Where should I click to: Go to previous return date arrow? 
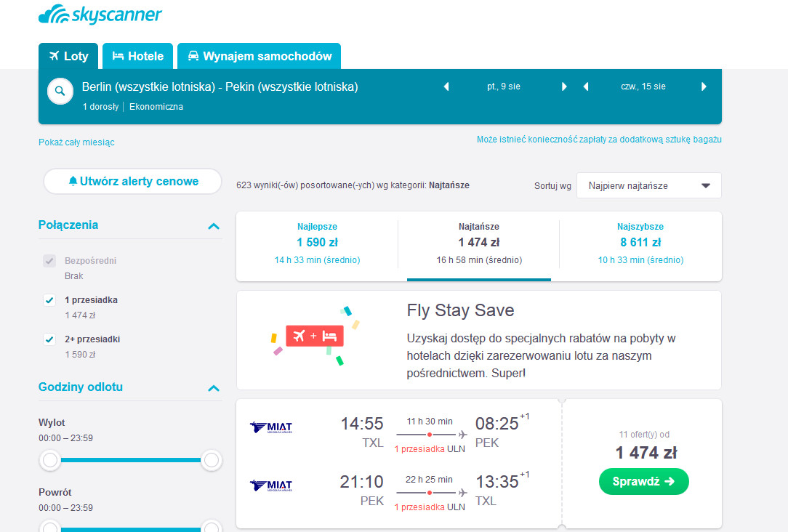click(x=586, y=86)
